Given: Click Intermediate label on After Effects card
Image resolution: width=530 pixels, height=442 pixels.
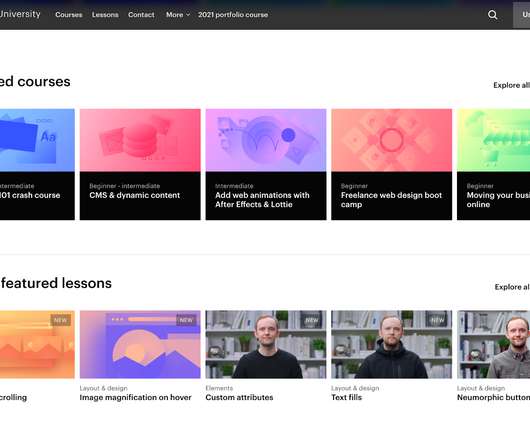Looking at the screenshot, I should click(x=234, y=186).
